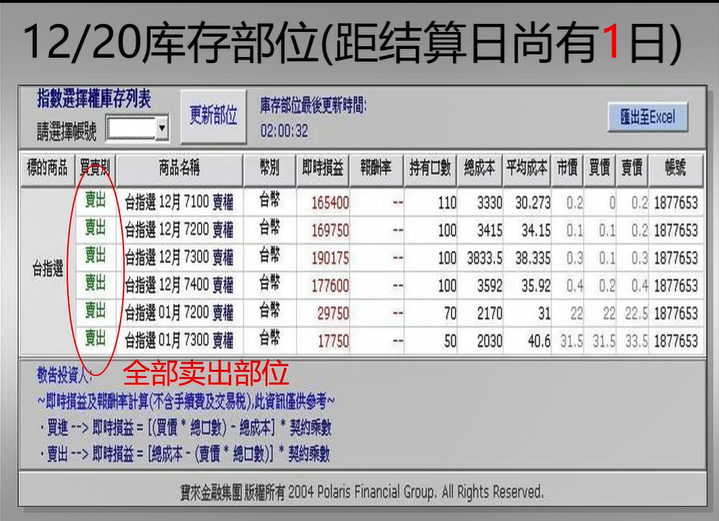The width and height of the screenshot is (719, 521).
Task: Click the 持有口數 column header
Action: 430,169
